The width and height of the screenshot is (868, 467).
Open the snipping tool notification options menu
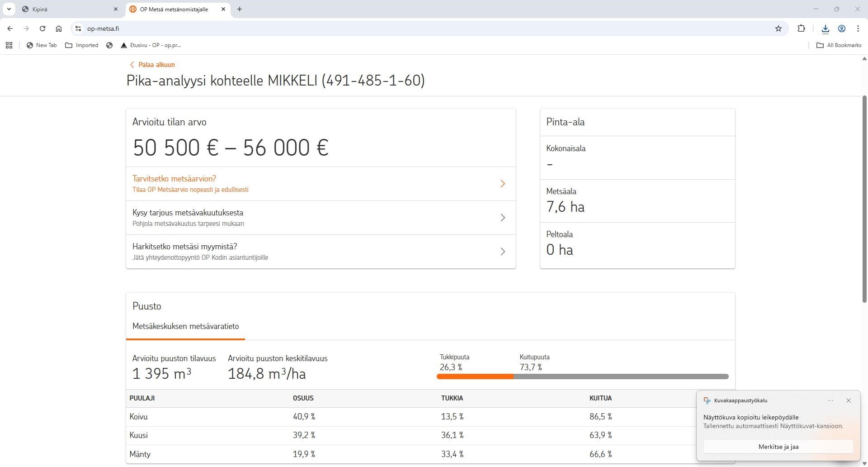830,400
